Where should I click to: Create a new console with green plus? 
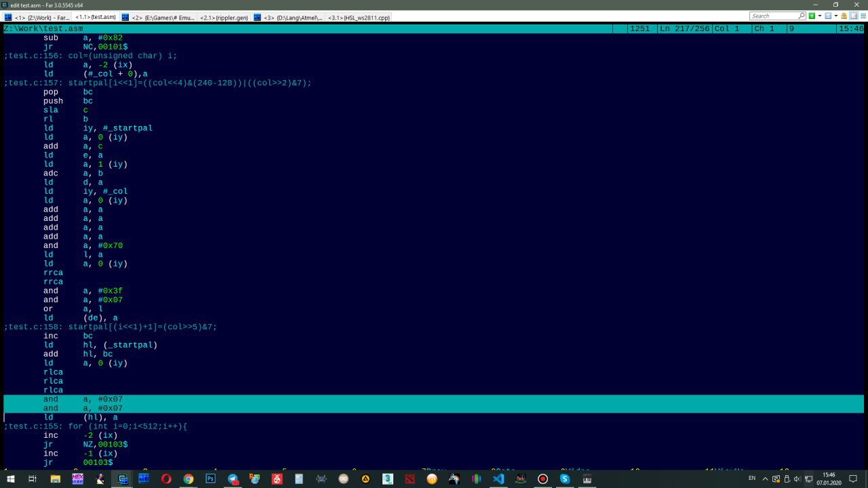812,16
